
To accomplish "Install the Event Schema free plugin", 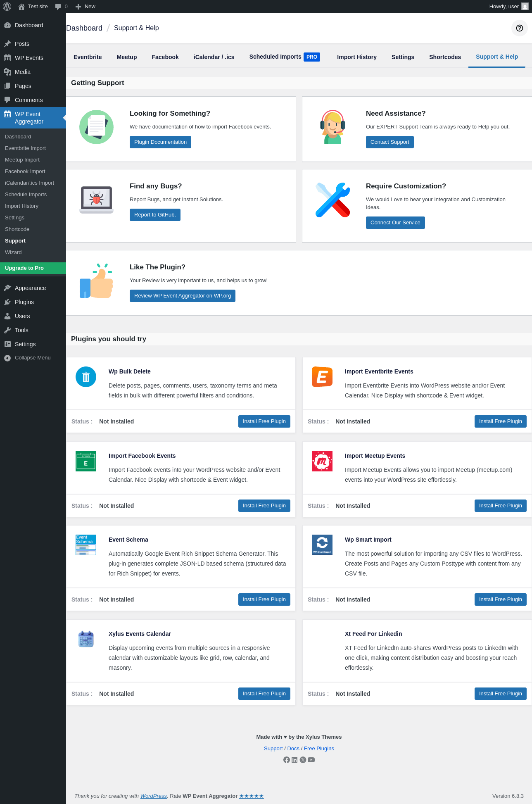I will [264, 599].
